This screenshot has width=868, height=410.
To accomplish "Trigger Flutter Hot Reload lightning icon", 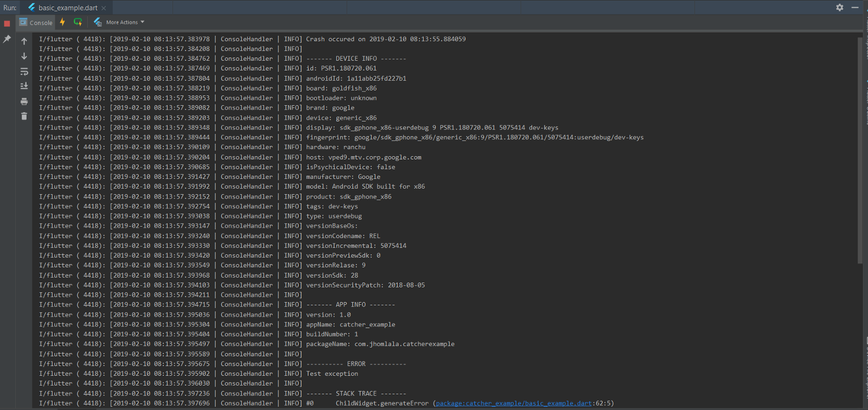I will click(x=62, y=22).
